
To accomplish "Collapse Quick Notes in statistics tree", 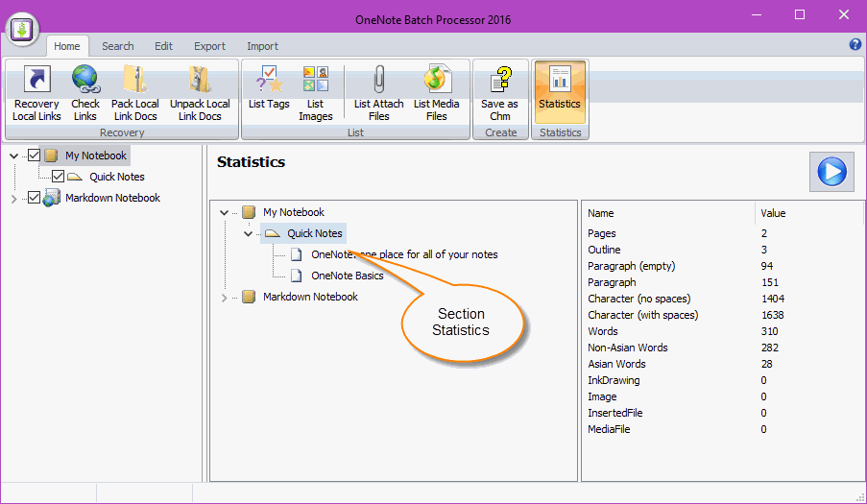I will point(249,234).
